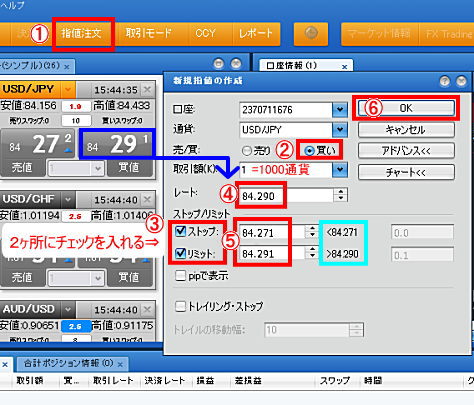This screenshot has height=405, width=474.
Task: Close the USD/JPY rate panel
Action: click(147, 89)
